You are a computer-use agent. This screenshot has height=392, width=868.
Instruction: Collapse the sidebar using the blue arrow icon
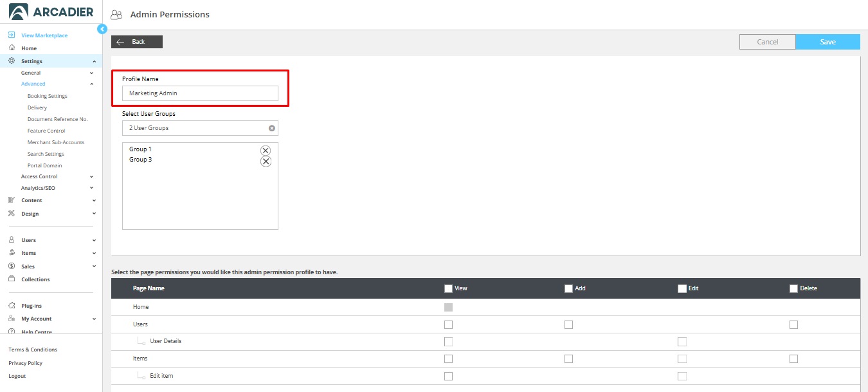tap(102, 29)
